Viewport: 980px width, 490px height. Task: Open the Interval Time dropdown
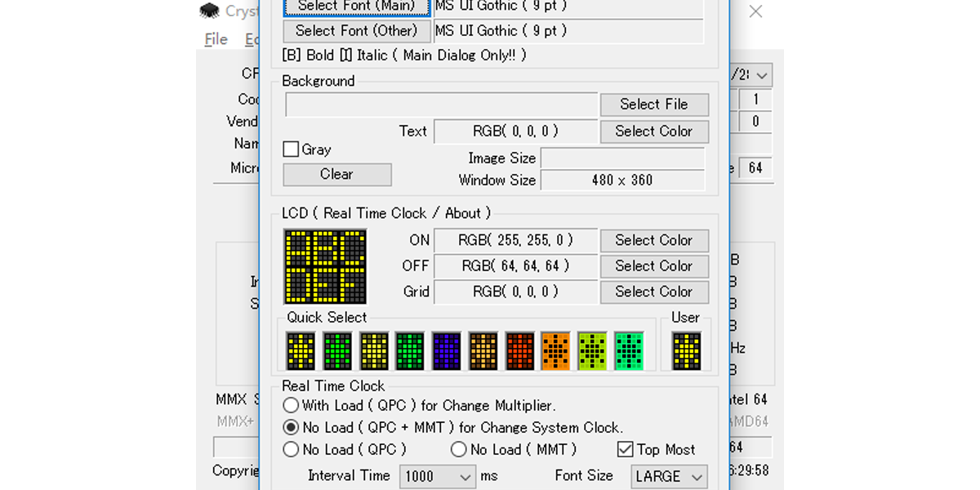(x=438, y=476)
